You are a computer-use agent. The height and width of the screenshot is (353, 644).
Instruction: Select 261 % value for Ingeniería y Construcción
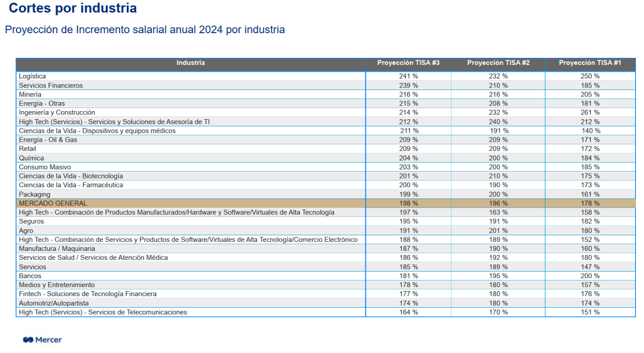pos(590,113)
